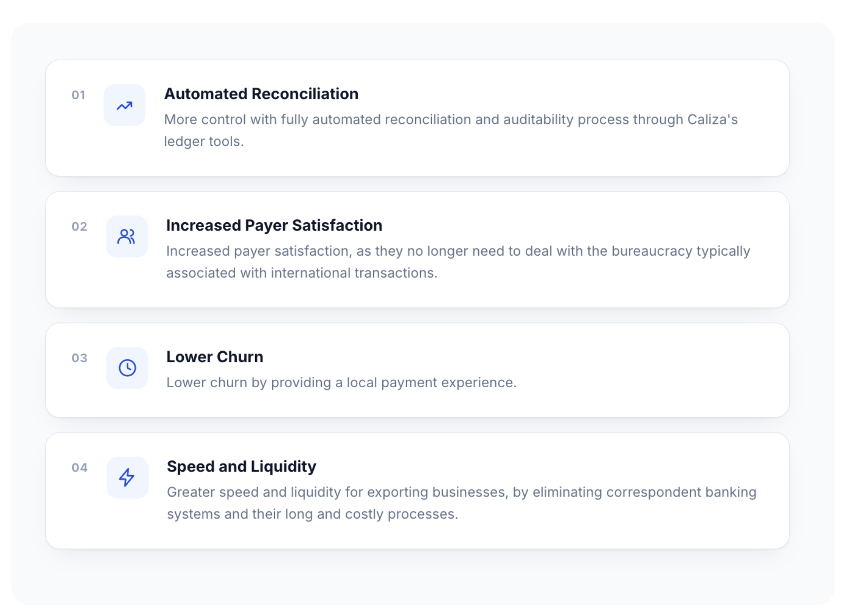
Task: Click the description mentioning Caliza's ledger tools
Action: pos(451,131)
